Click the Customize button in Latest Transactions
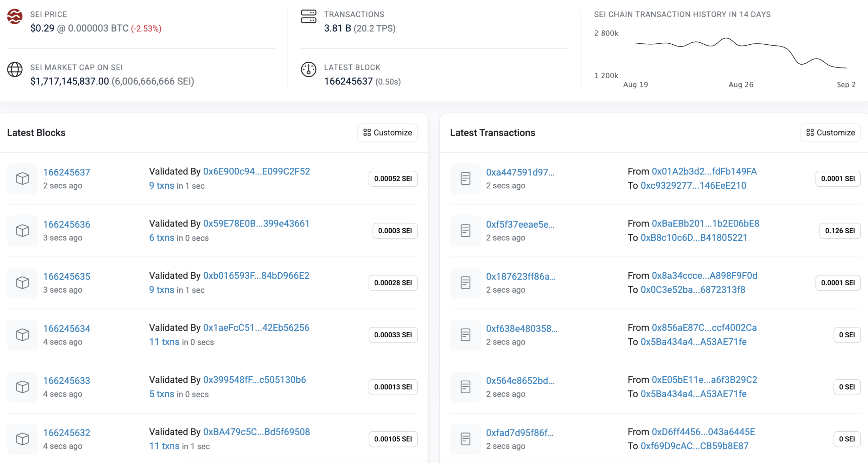Screen dimensions: 868x463 click(830, 133)
